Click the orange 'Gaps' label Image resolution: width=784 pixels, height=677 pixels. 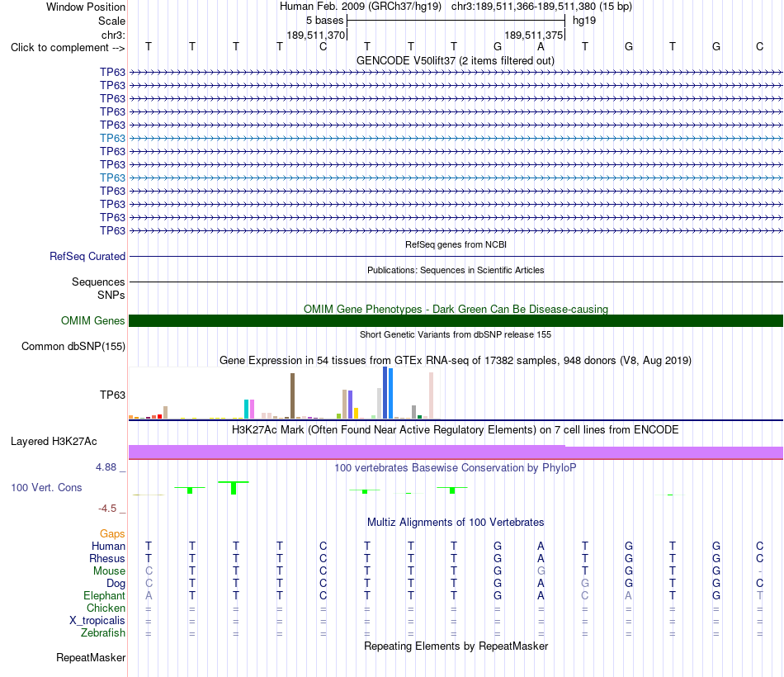click(112, 534)
